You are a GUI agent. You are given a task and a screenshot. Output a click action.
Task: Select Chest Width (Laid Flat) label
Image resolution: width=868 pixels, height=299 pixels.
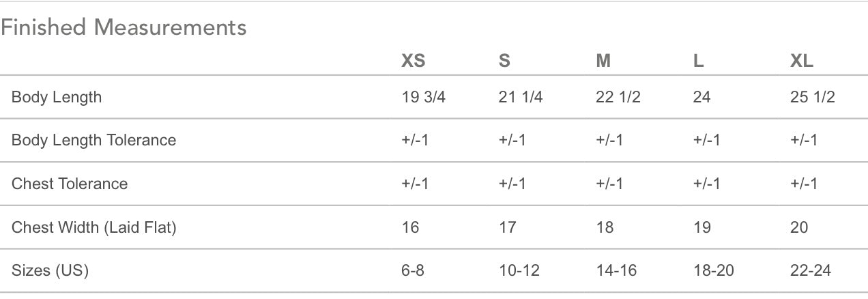93,227
